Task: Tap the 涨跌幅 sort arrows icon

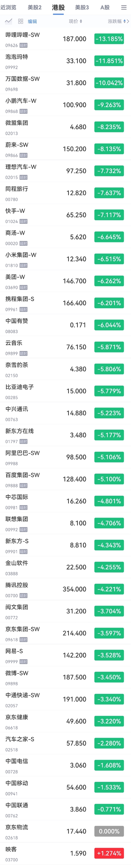Action: click(x=124, y=21)
